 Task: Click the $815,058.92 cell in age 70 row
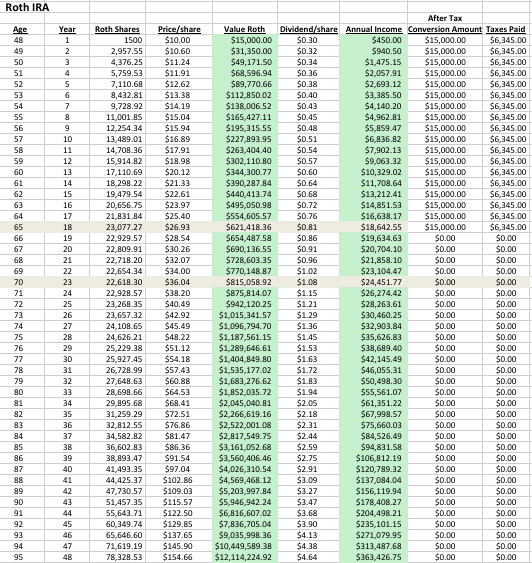tap(244, 282)
